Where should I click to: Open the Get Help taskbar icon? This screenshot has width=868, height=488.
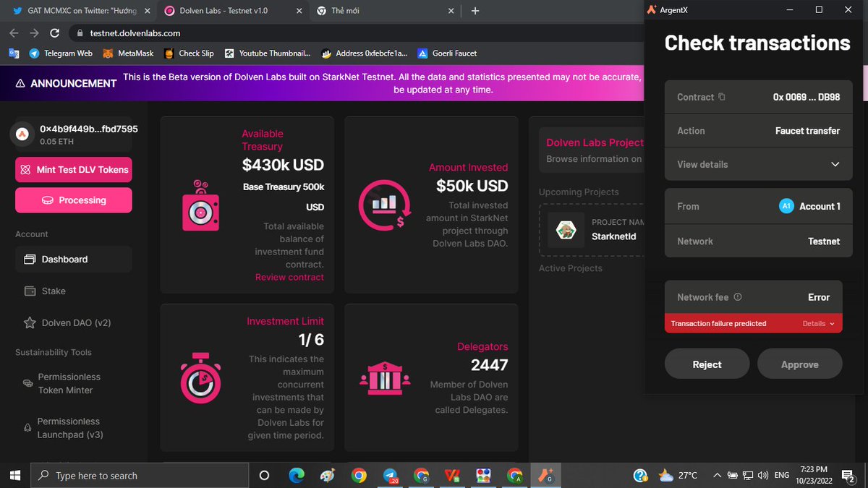[641, 475]
